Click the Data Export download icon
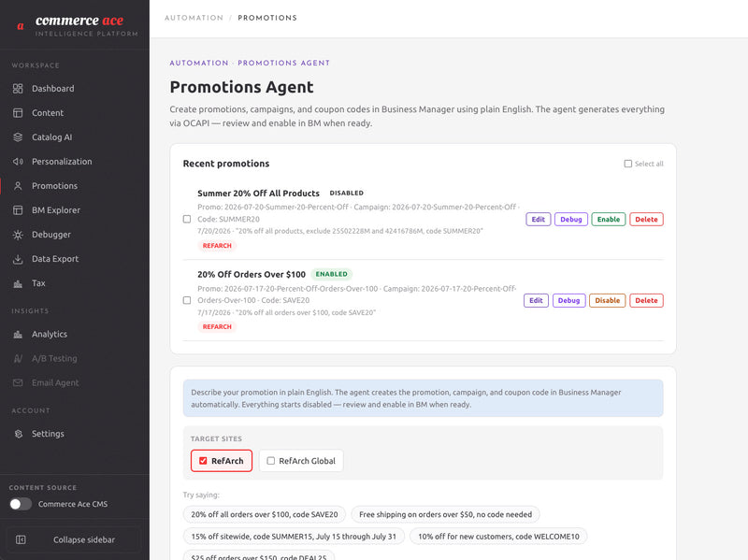This screenshot has width=748, height=560. point(18,259)
